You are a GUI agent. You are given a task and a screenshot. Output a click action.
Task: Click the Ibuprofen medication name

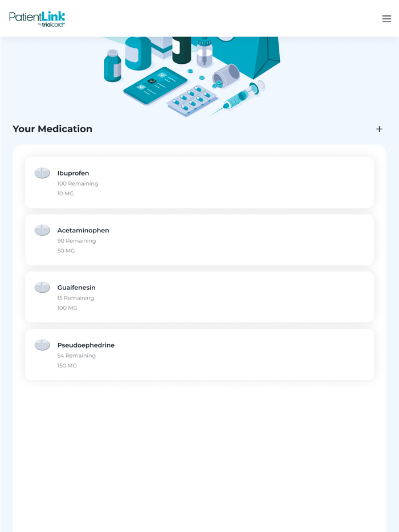pyautogui.click(x=73, y=173)
